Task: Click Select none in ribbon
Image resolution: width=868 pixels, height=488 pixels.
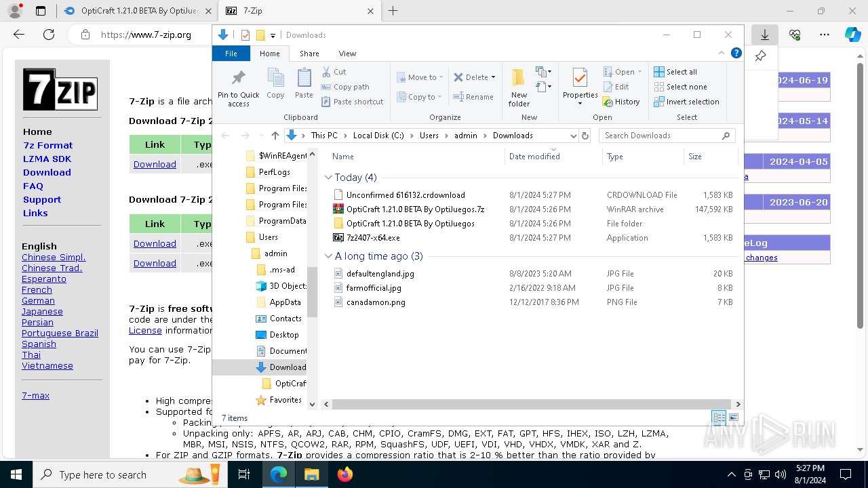Action: (x=680, y=87)
